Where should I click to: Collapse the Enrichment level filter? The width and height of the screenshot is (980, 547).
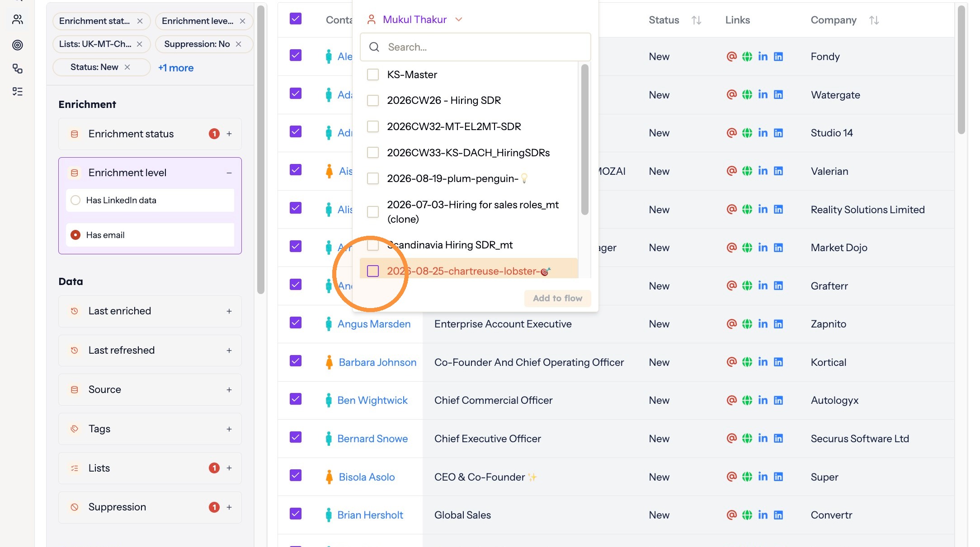point(229,173)
